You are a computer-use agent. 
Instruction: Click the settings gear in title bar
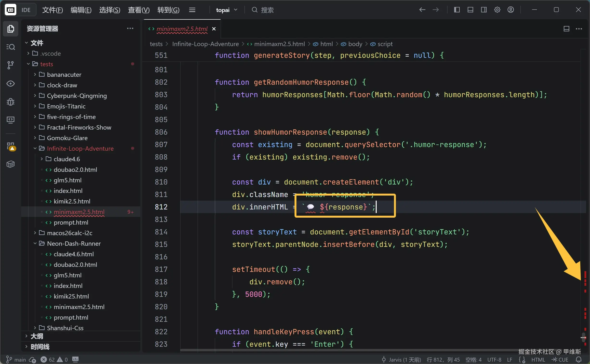497,10
